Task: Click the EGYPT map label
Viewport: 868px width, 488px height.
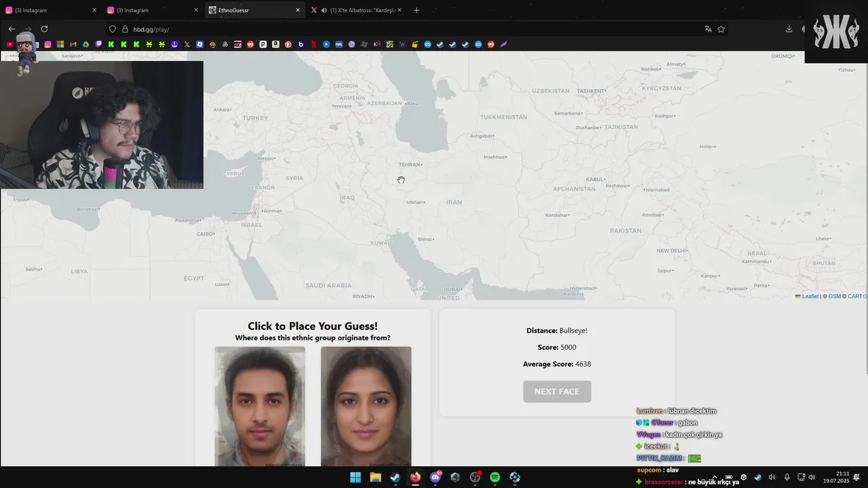Action: 194,279
